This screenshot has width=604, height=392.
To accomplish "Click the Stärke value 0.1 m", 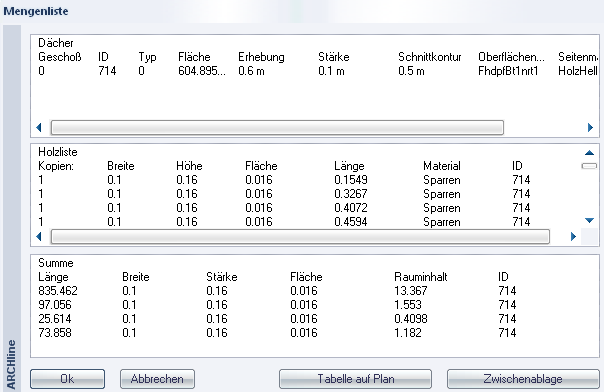I will pyautogui.click(x=331, y=71).
